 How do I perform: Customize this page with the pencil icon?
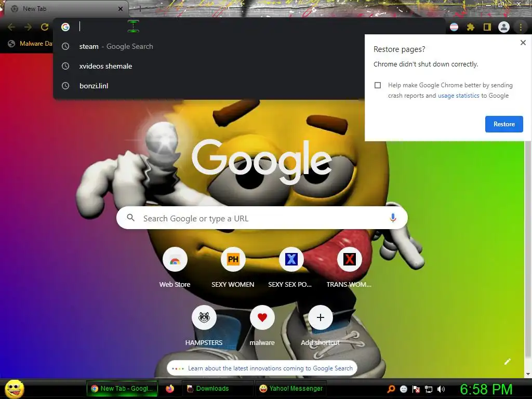coord(507,362)
